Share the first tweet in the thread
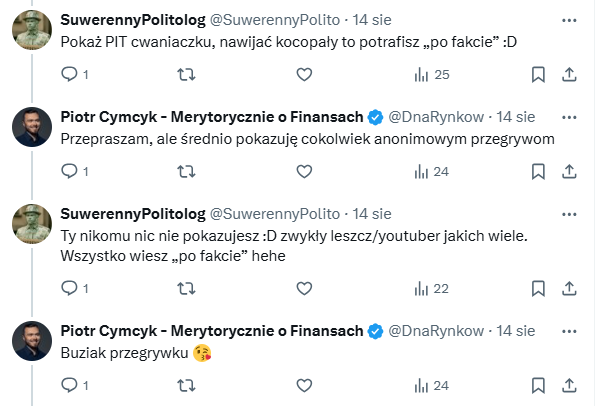Image resolution: width=606 pixels, height=406 pixels. click(568, 74)
